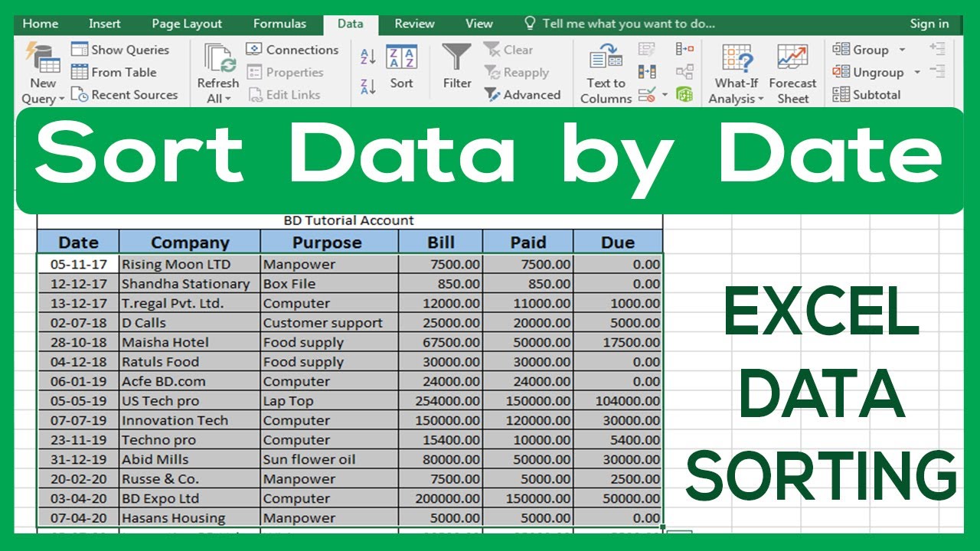Click the Maisha Hotel cell
This screenshot has height=551, width=980.
(x=190, y=342)
